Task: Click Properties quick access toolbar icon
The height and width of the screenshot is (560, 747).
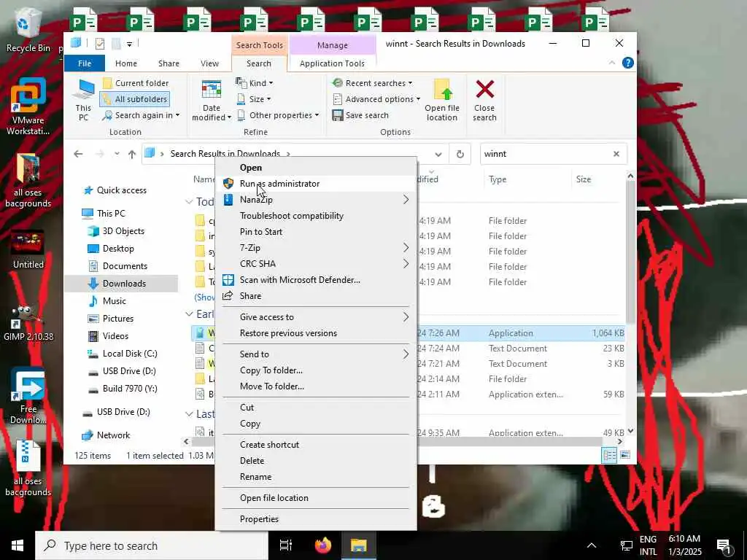Action: click(x=99, y=44)
